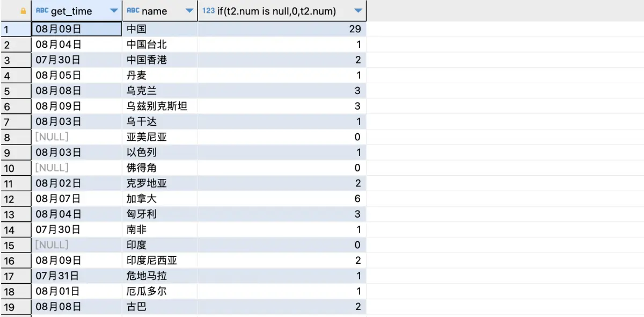This screenshot has height=317, width=644.
Task: Select the [NULL] get_time cell for 印度
Action: 77,245
